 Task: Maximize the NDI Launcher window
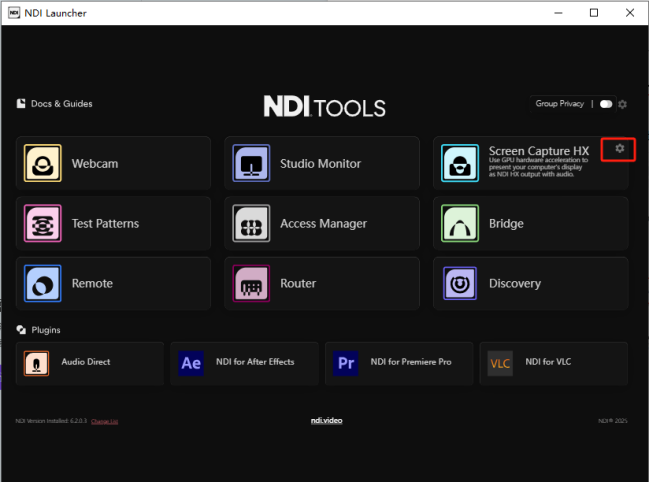[594, 13]
